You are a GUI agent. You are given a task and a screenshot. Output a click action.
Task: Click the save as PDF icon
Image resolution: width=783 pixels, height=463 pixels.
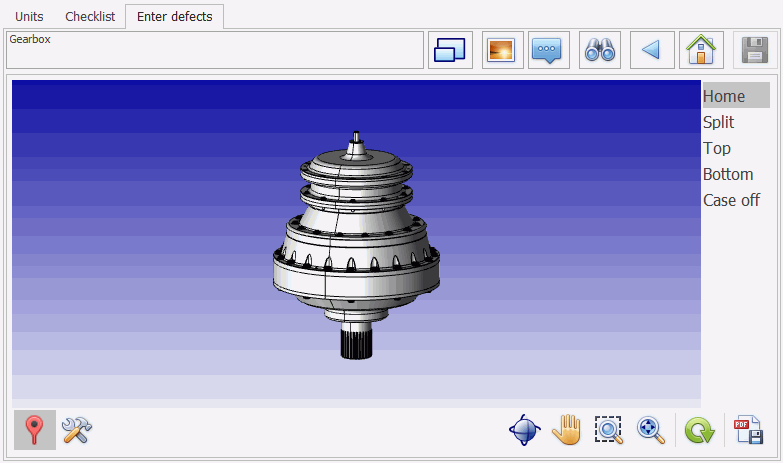748,430
